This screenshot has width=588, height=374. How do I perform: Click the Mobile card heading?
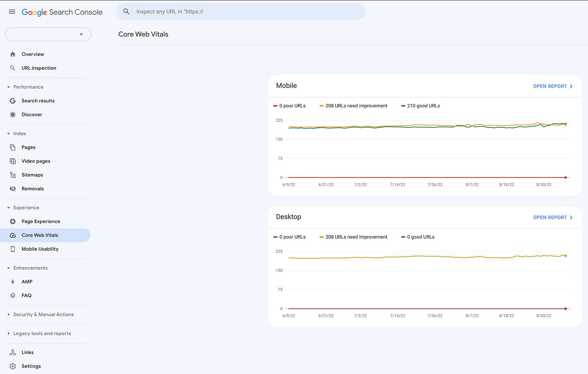coord(287,86)
